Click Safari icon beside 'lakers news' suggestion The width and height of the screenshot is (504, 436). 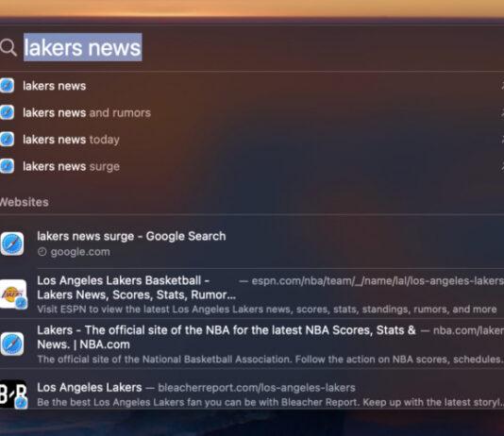[x=7, y=86]
